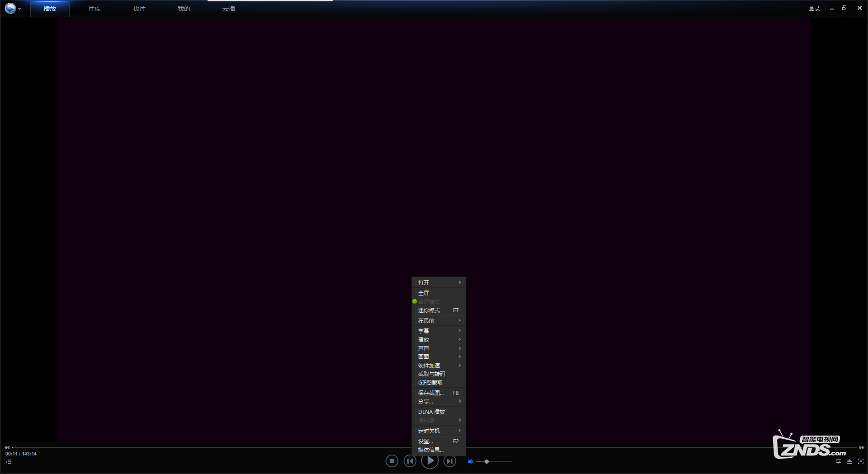Expand the 播放 context submenu
The image size is (868, 474).
point(439,340)
